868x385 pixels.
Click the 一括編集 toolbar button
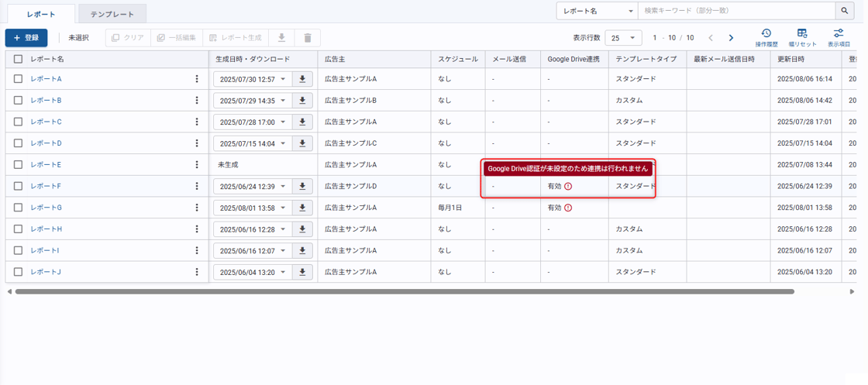177,38
